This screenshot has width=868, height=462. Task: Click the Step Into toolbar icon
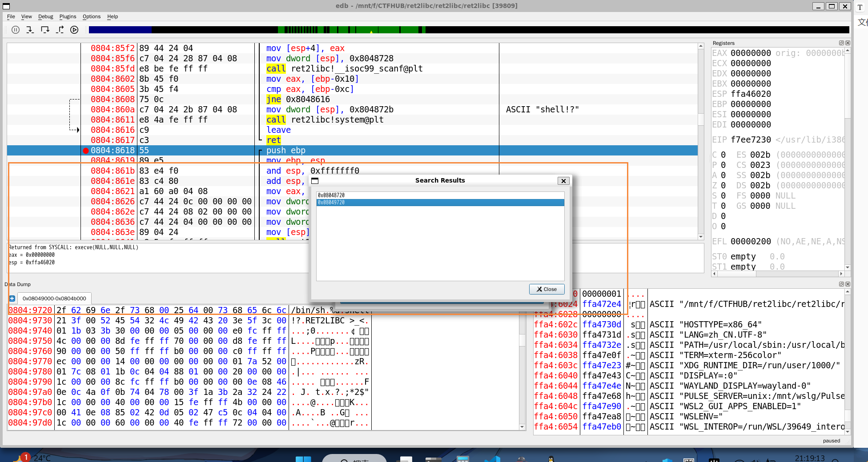(x=30, y=30)
